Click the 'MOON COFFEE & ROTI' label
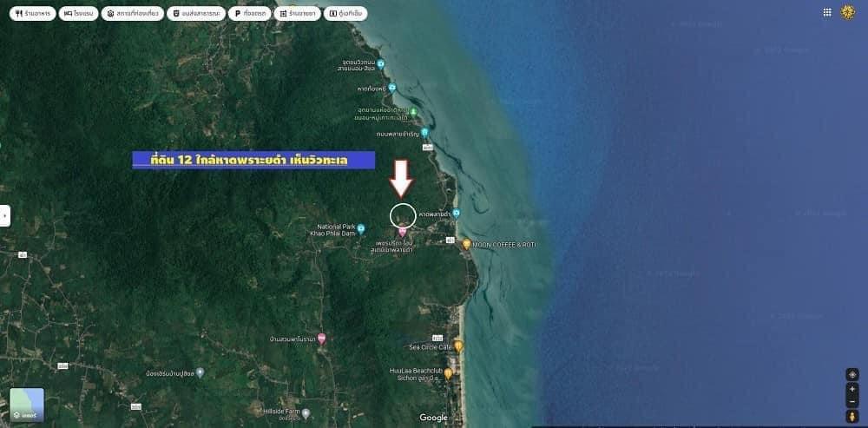The height and width of the screenshot is (428, 868). (x=504, y=244)
